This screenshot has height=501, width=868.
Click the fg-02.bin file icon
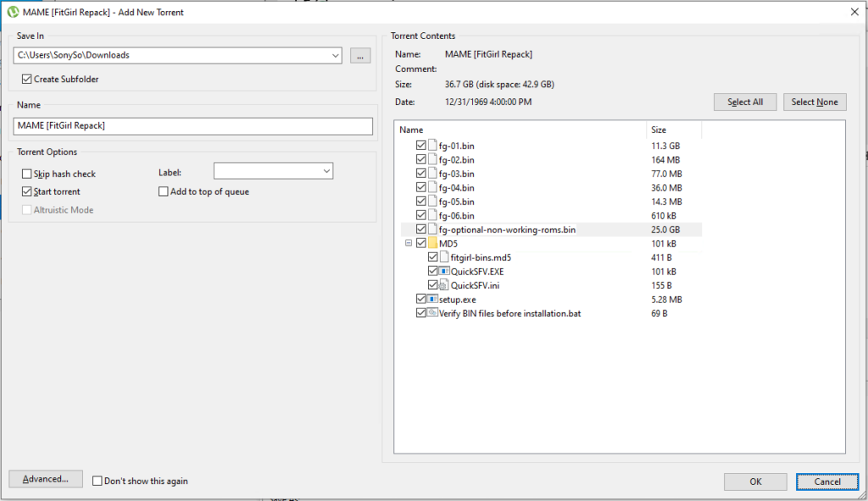click(432, 159)
